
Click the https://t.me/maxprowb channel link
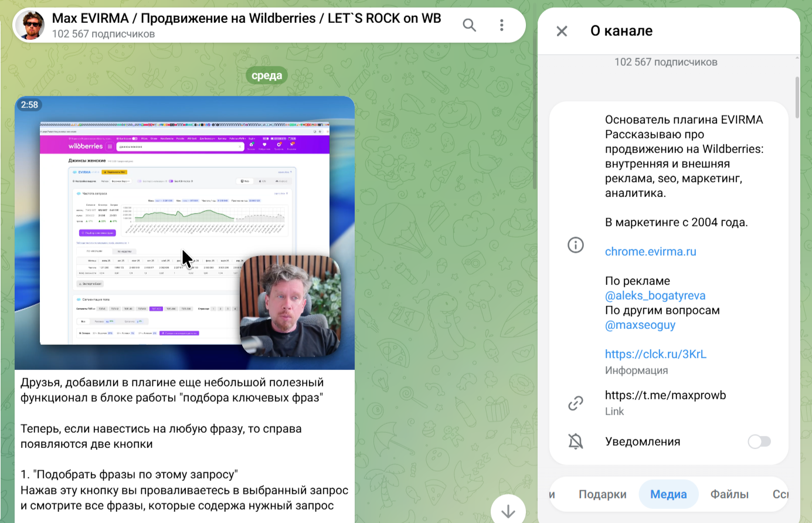tap(665, 395)
